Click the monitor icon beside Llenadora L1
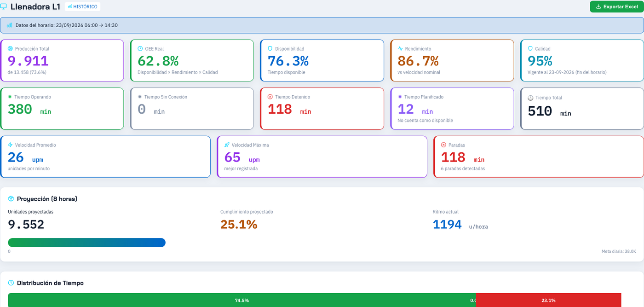This screenshot has height=307, width=644. (3, 6)
